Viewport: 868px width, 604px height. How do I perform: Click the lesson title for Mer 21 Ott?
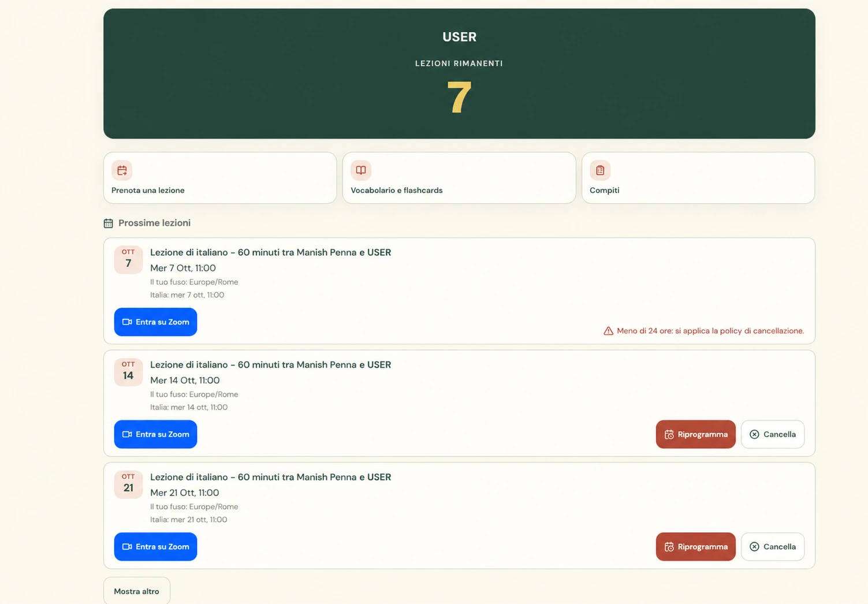271,477
